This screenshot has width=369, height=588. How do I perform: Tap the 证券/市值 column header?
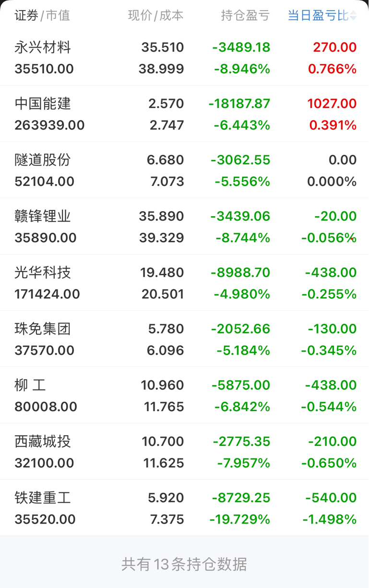tap(42, 15)
